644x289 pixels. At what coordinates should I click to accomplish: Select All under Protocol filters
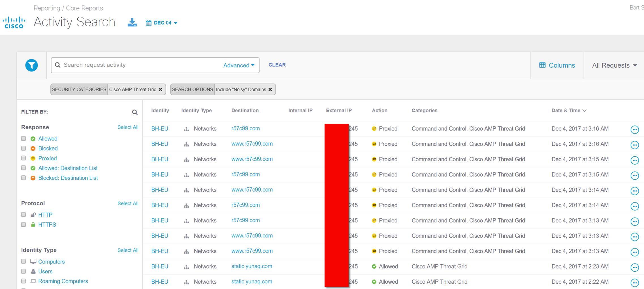128,203
